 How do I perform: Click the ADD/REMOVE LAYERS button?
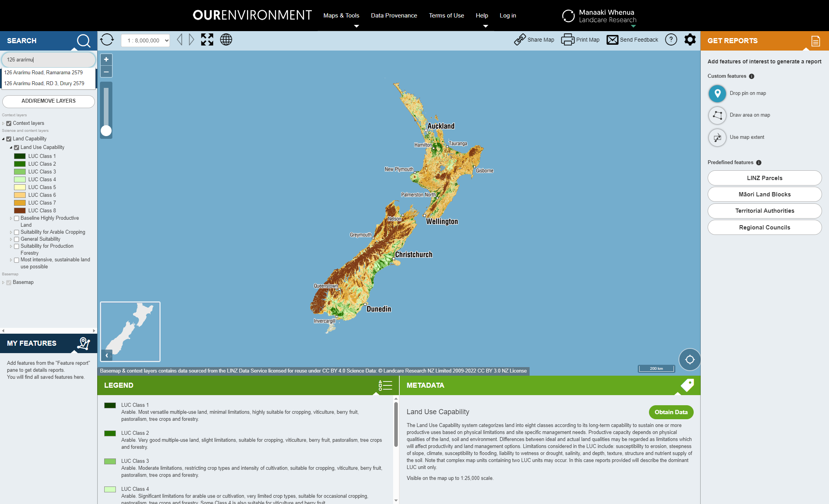(x=49, y=101)
